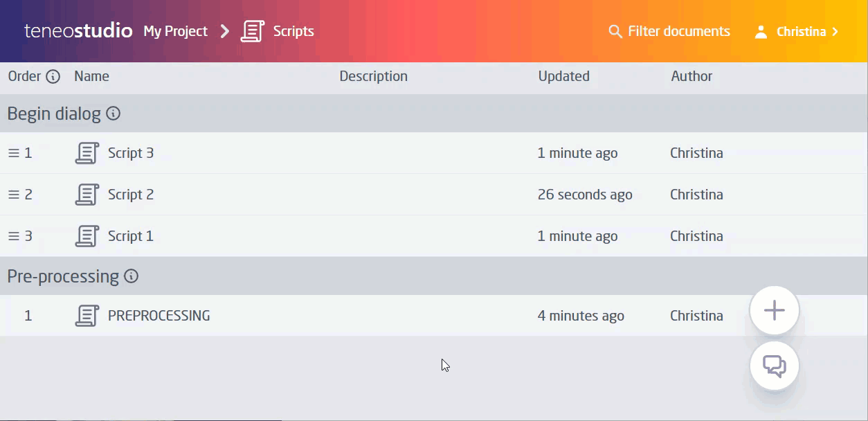The height and width of the screenshot is (421, 868).
Task: Select the Script 3 document icon
Action: [x=87, y=152]
